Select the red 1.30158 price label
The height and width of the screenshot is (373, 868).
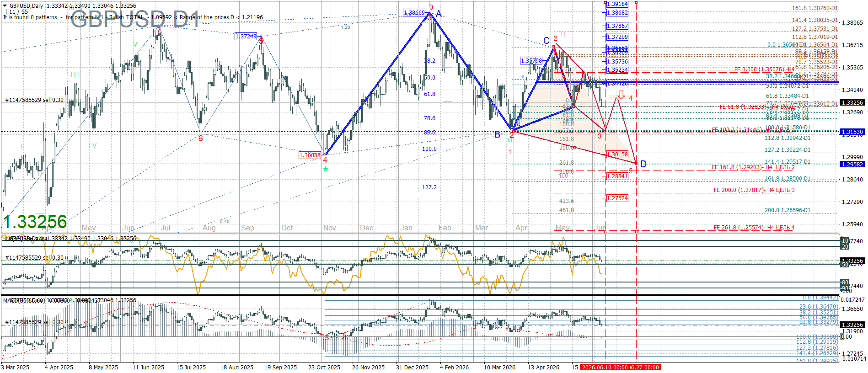pos(617,155)
